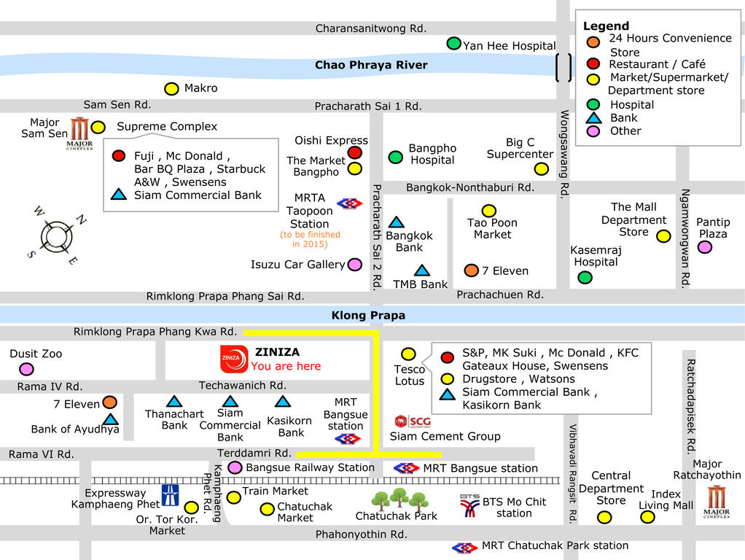Click the 'You are here' red text

tap(286, 366)
